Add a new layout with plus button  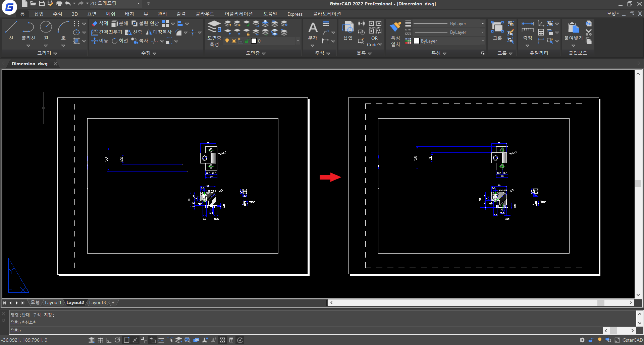(113, 302)
